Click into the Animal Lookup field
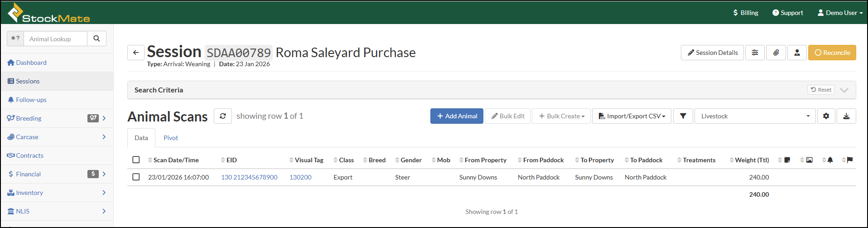This screenshot has width=868, height=228. 55,39
